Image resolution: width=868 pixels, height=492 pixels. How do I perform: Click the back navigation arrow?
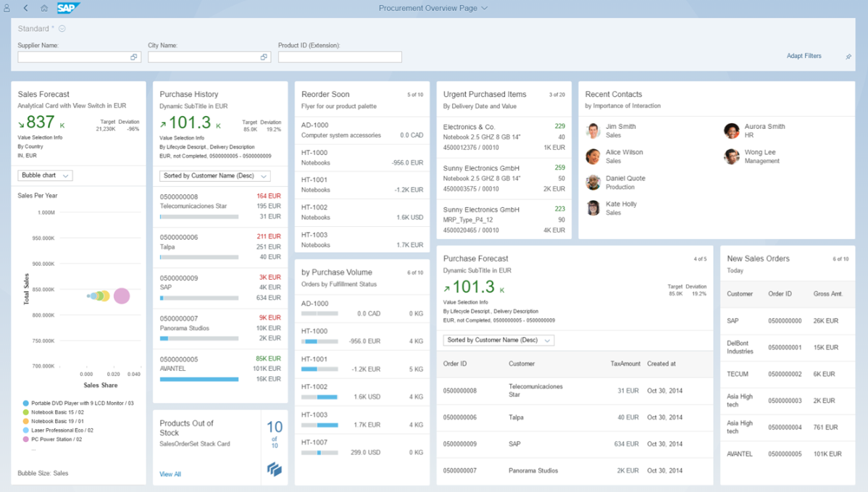(x=25, y=7)
